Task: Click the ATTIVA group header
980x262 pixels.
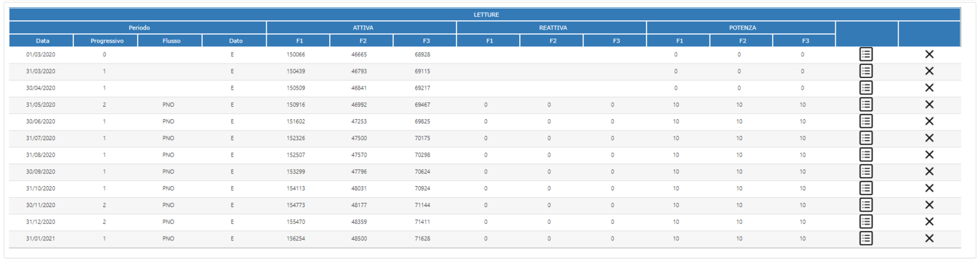Action: [x=363, y=28]
